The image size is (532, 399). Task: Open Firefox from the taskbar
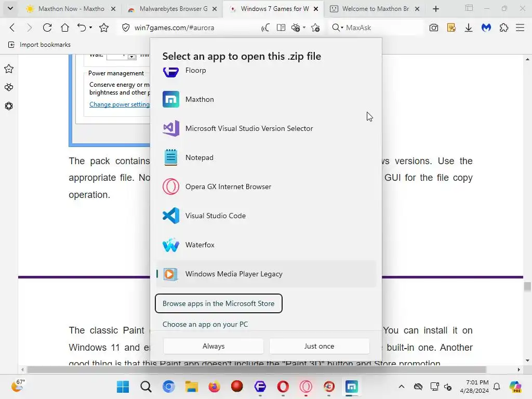tap(215, 387)
